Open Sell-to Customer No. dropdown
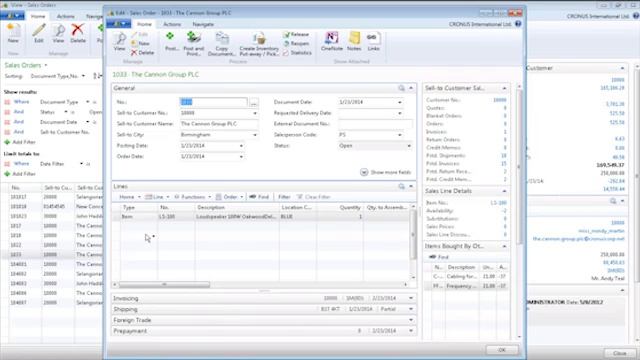640x360 pixels. [255, 113]
